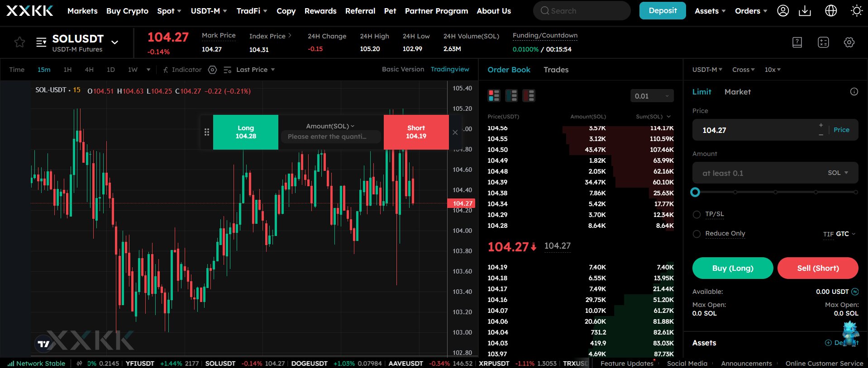
Task: Open the Cross margin mode dropdown
Action: click(743, 70)
